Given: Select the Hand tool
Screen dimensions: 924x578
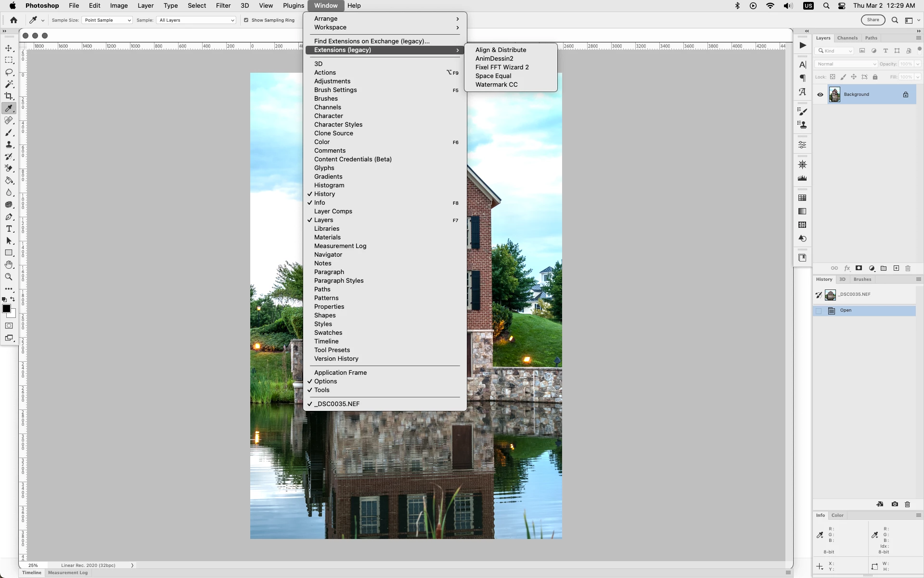Looking at the screenshot, I should click(x=9, y=265).
